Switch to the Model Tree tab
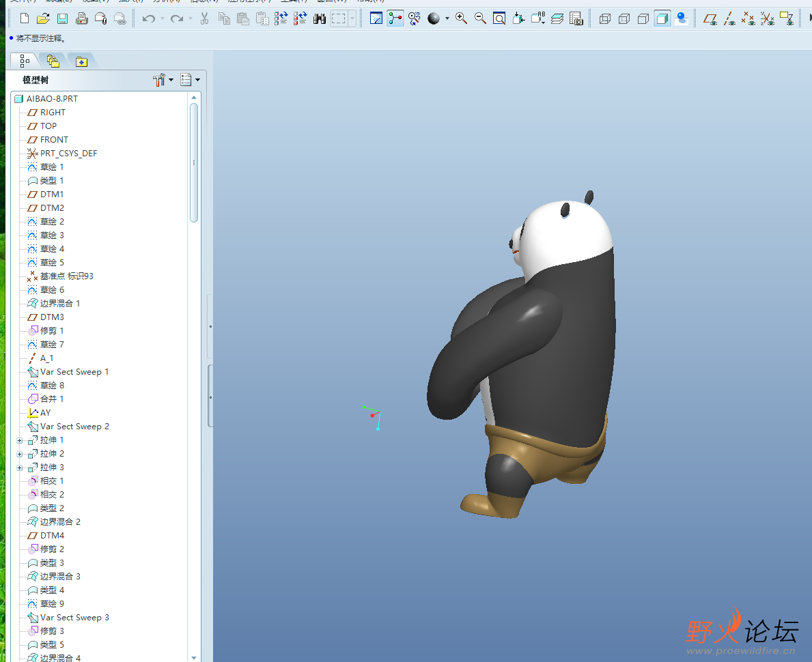 (x=25, y=61)
